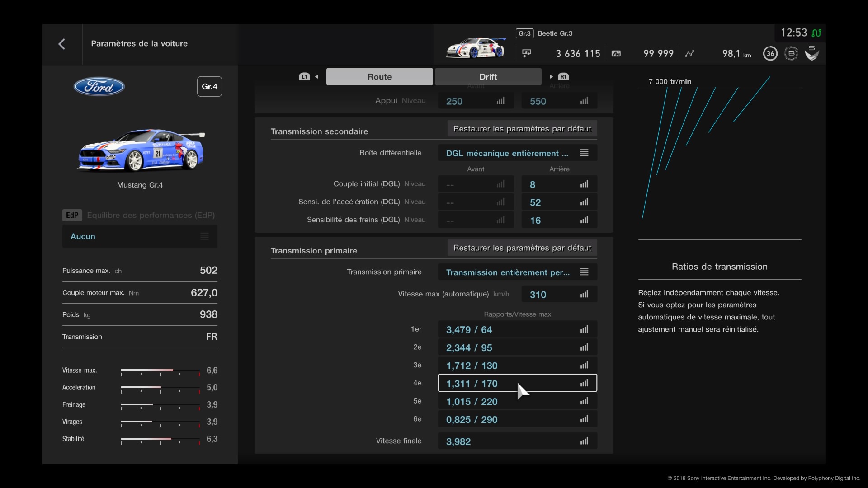Restore defaults for Transmission secondaire

[522, 129]
